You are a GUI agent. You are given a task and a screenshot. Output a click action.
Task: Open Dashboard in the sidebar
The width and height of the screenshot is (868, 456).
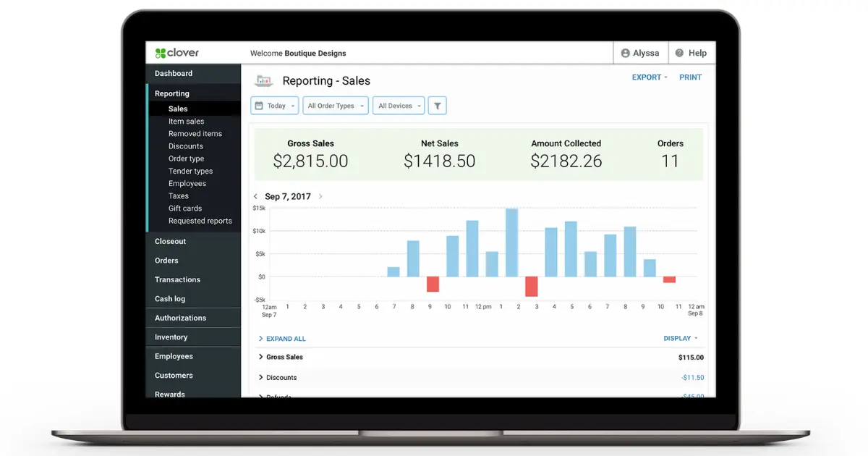coord(174,73)
